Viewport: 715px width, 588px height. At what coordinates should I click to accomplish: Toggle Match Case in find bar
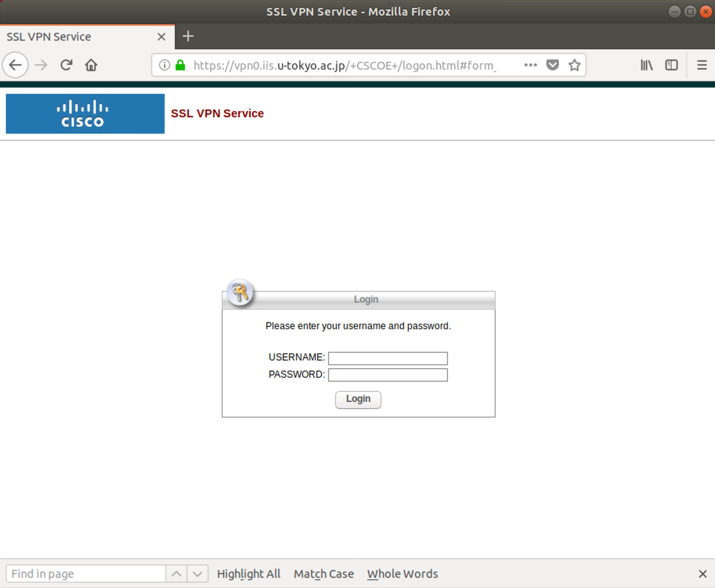323,574
